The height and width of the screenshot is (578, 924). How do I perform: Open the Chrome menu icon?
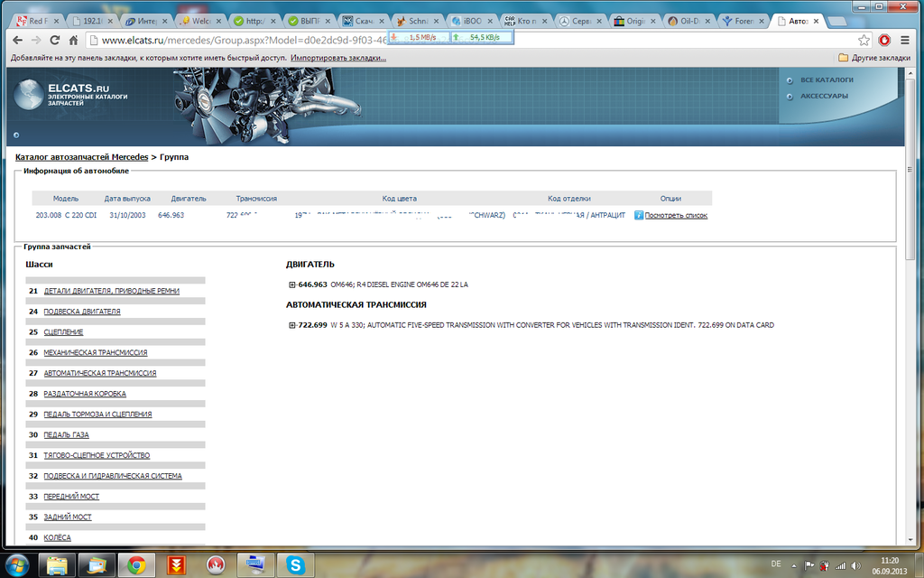[905, 40]
